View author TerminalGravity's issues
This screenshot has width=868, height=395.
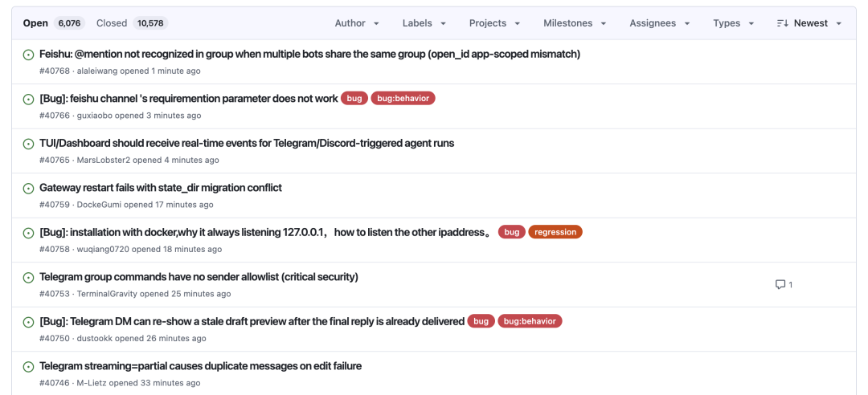(x=107, y=294)
